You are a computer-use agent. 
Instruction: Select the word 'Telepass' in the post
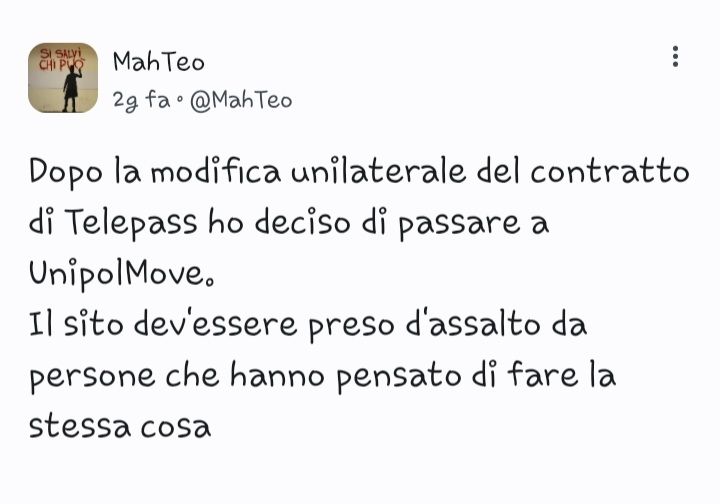point(130,224)
